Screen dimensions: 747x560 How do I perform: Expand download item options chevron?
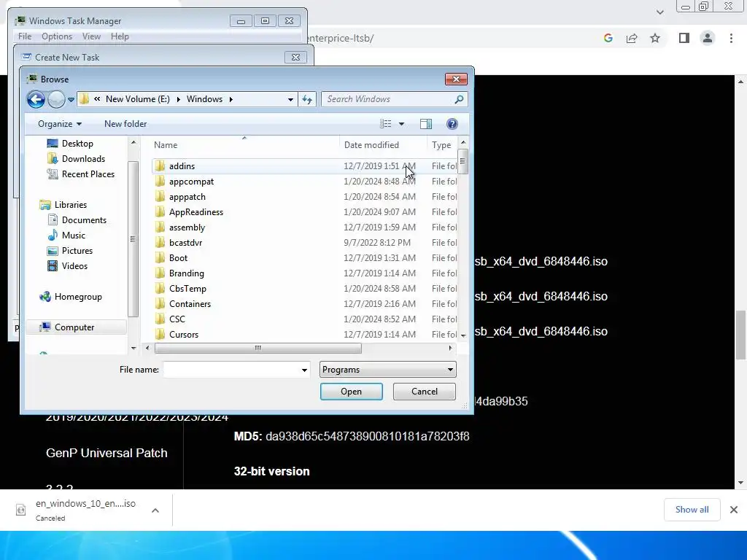coord(155,510)
